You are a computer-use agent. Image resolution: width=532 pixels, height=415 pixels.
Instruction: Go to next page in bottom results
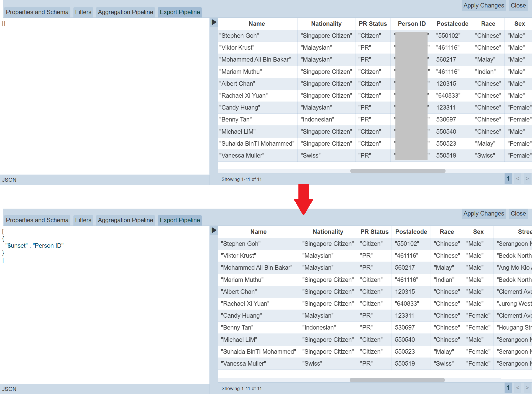[527, 388]
